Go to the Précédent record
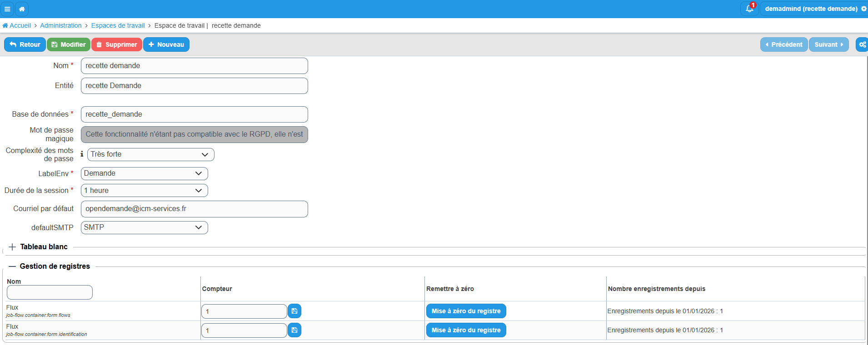This screenshot has height=345, width=868. click(784, 44)
